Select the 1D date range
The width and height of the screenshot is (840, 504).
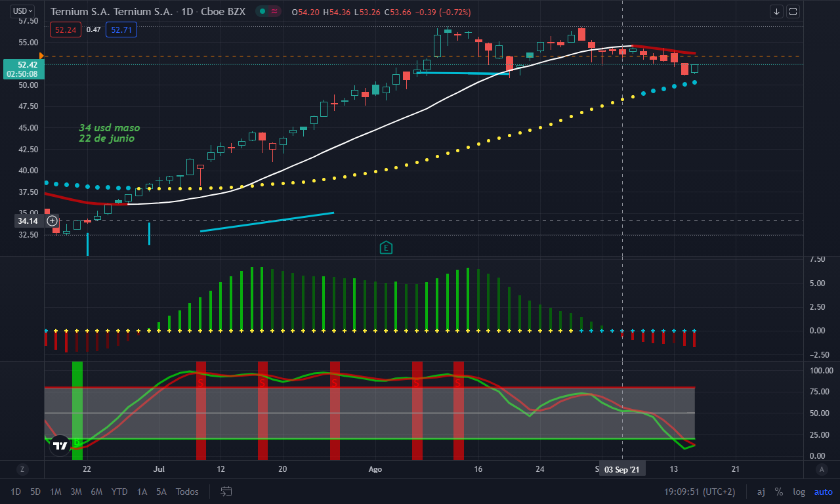tap(16, 492)
